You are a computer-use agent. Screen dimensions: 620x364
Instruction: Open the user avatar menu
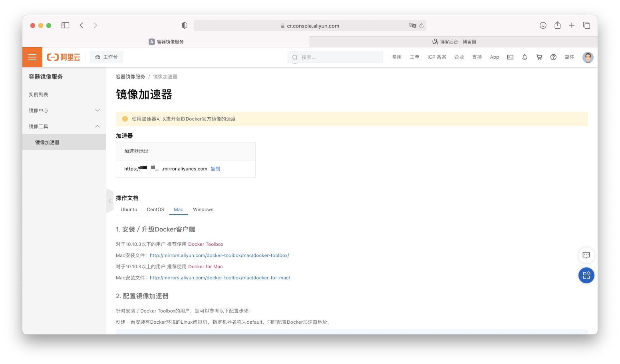pyautogui.click(x=588, y=57)
